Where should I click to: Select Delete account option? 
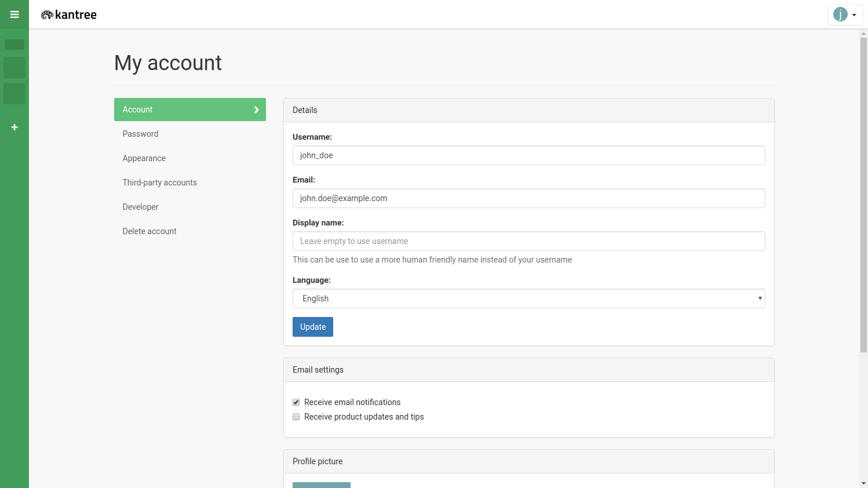point(190,231)
